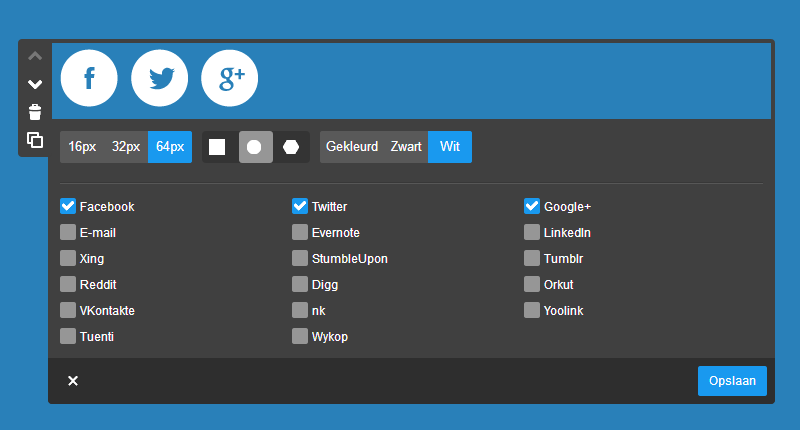Enable the Reddit checkbox

point(68,284)
